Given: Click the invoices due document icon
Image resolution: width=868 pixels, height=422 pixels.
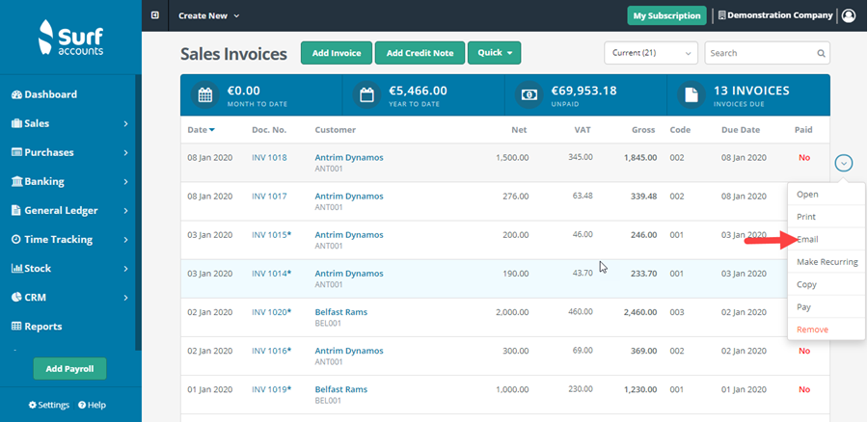Looking at the screenshot, I should [x=691, y=95].
